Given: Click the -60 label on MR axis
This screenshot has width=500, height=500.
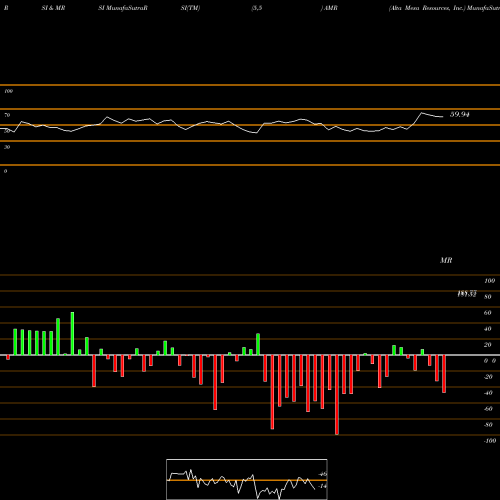Looking at the screenshot, I should coord(488,409).
